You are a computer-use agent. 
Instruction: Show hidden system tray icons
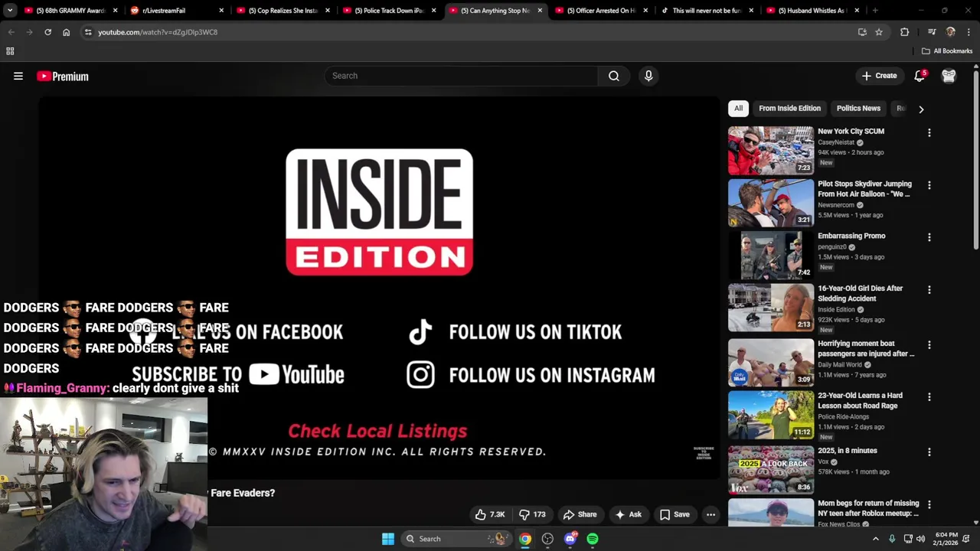pos(876,539)
